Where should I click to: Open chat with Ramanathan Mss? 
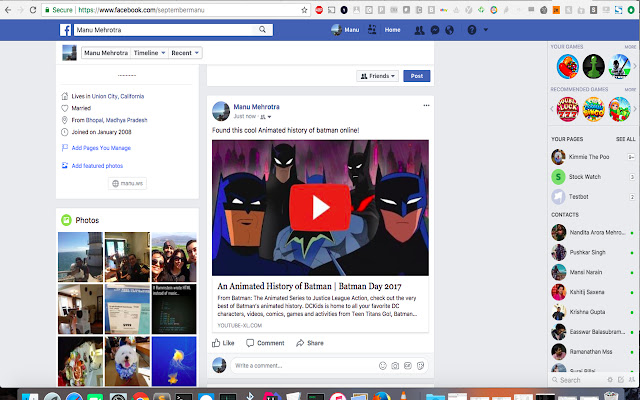pos(593,351)
